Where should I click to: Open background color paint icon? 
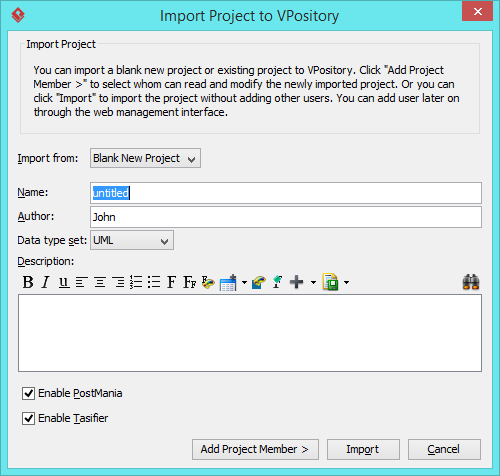tap(259, 282)
